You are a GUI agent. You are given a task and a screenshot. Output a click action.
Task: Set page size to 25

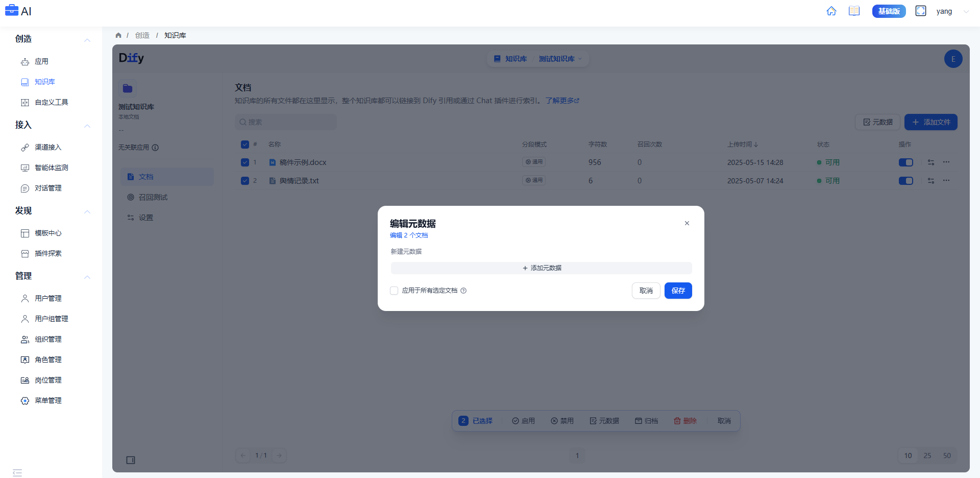[x=927, y=456]
